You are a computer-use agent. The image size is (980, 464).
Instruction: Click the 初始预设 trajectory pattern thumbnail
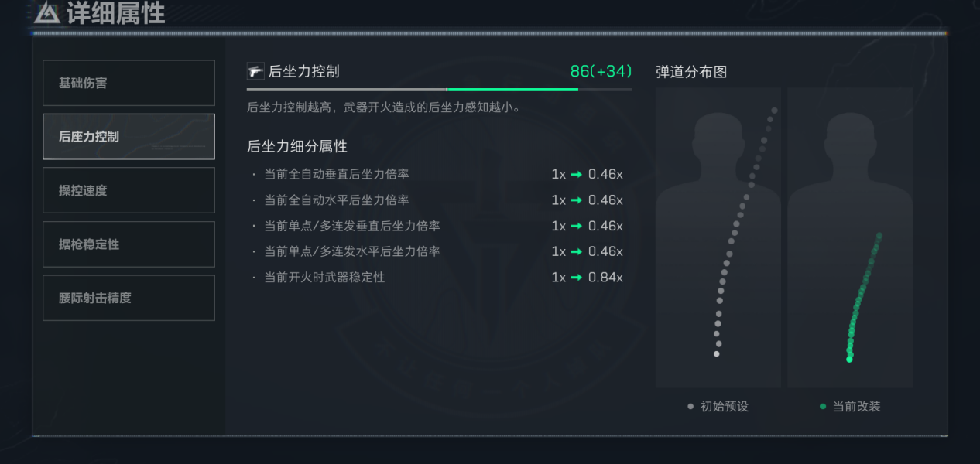pos(718,237)
